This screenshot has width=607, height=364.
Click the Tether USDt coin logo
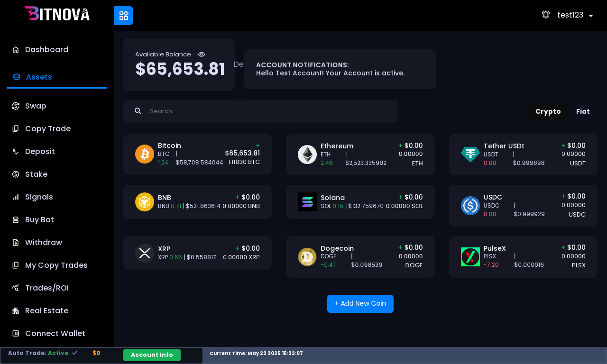tap(470, 155)
